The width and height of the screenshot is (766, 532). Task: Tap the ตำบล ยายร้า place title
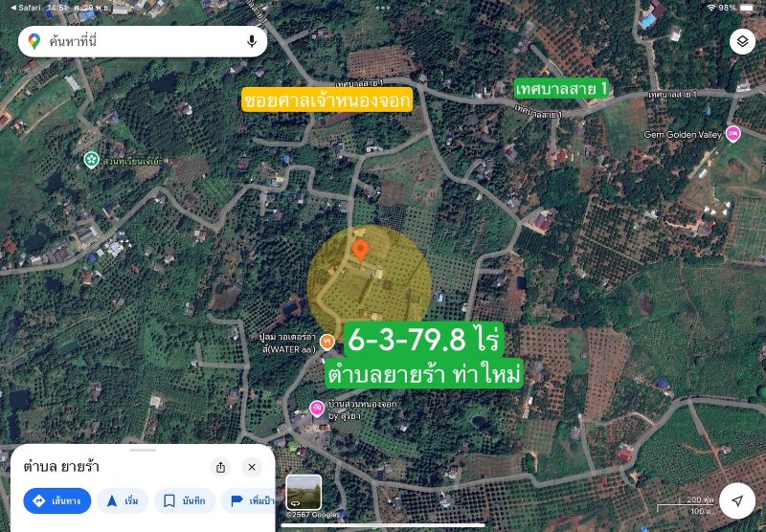tap(61, 467)
